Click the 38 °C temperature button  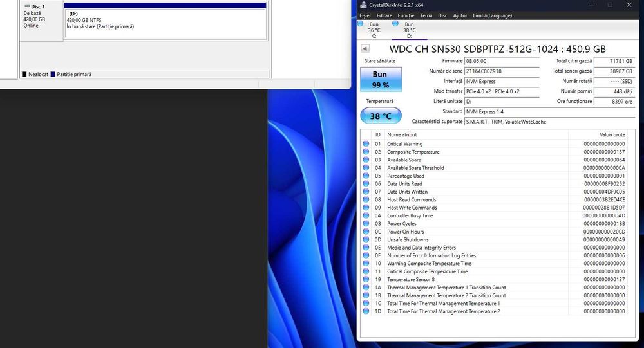381,116
